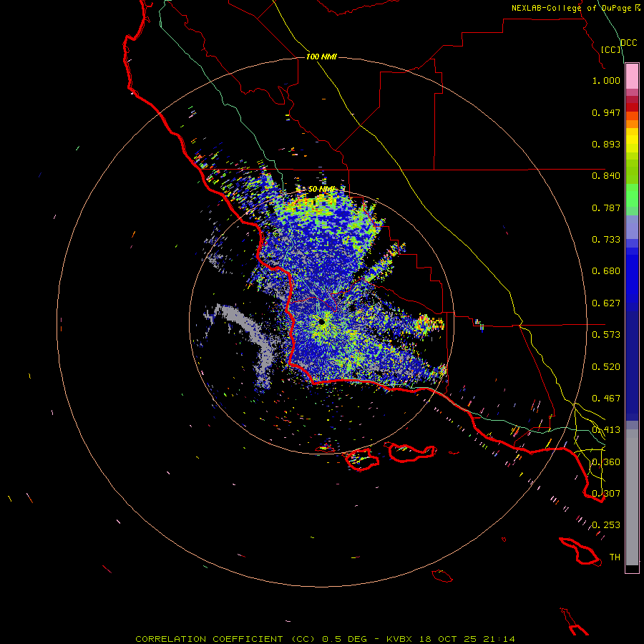644x644 pixels.
Task: Click the 0.840 legend value
Action: click(x=606, y=176)
